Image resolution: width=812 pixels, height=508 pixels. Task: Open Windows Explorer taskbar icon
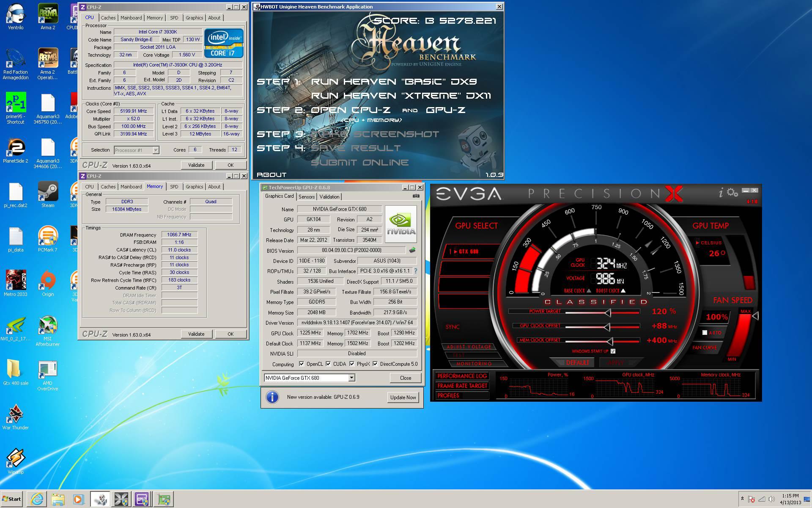pos(58,500)
